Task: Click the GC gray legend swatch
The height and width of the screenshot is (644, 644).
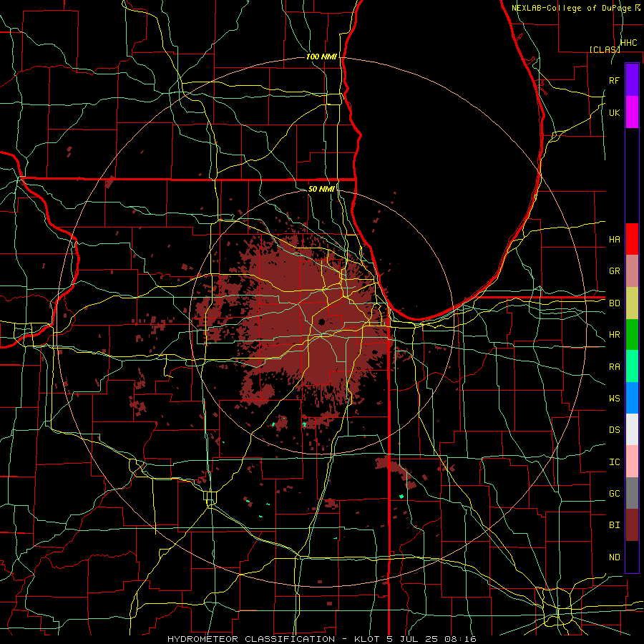Action: pyautogui.click(x=632, y=493)
